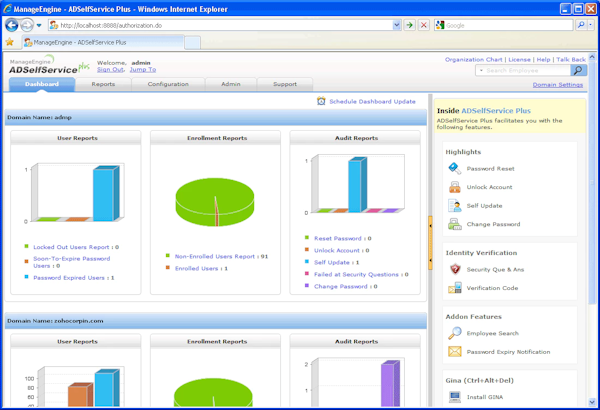Click the blue bar in admp User Reports chart
This screenshot has height=410, width=600.
click(x=106, y=194)
